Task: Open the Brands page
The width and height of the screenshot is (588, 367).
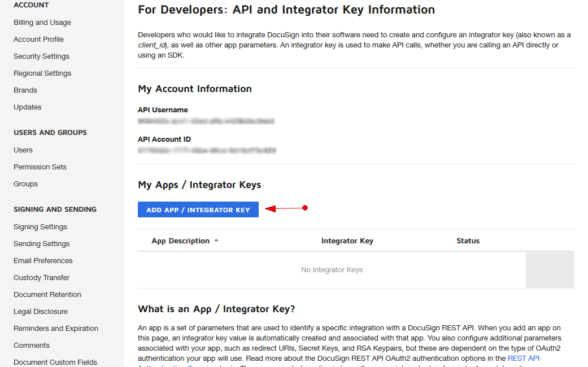Action: 25,90
